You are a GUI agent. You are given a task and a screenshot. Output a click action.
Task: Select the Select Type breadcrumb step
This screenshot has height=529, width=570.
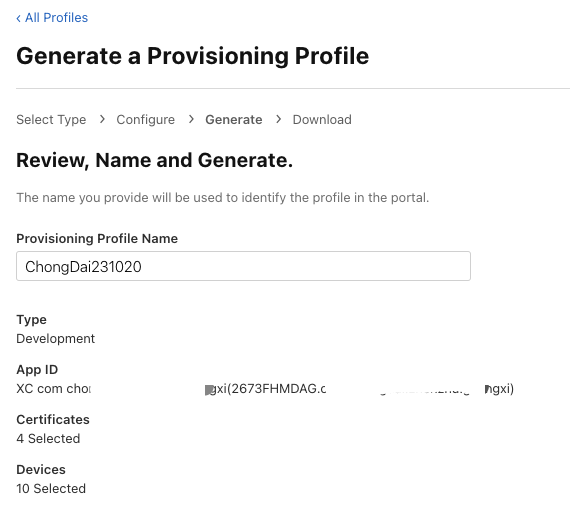pos(51,120)
